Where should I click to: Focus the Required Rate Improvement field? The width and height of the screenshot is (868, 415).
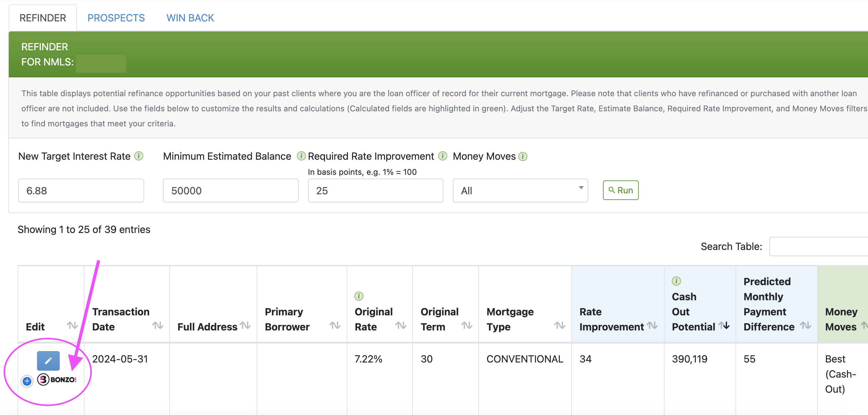tap(376, 191)
